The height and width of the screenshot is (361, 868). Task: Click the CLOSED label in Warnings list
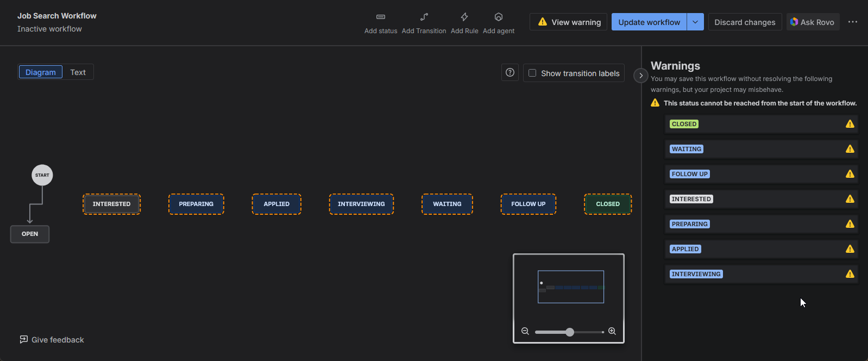click(684, 124)
